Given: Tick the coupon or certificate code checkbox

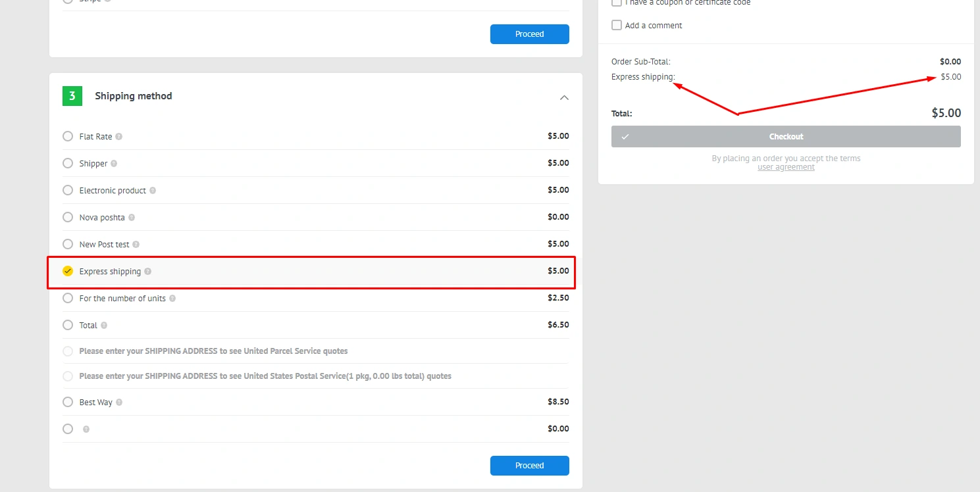Looking at the screenshot, I should pos(617,3).
